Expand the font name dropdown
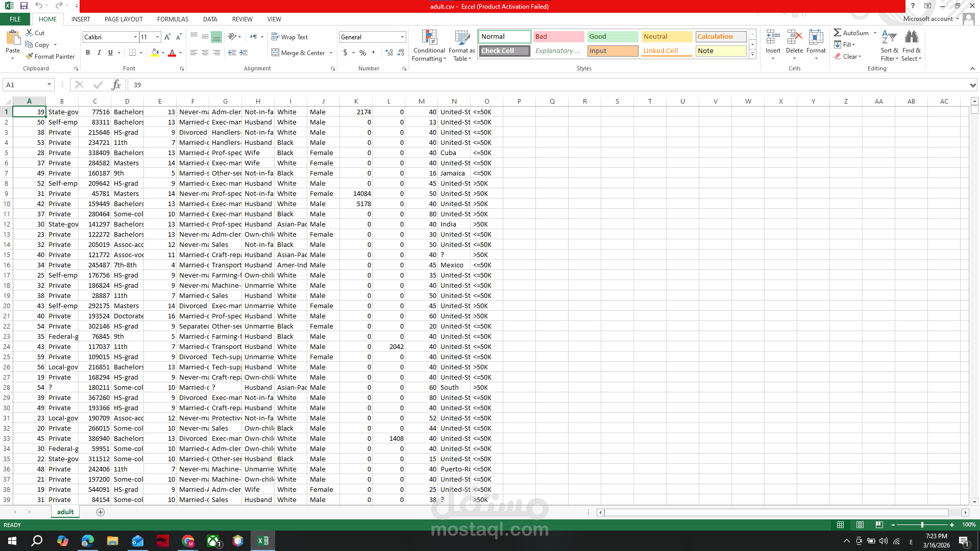 pos(135,37)
